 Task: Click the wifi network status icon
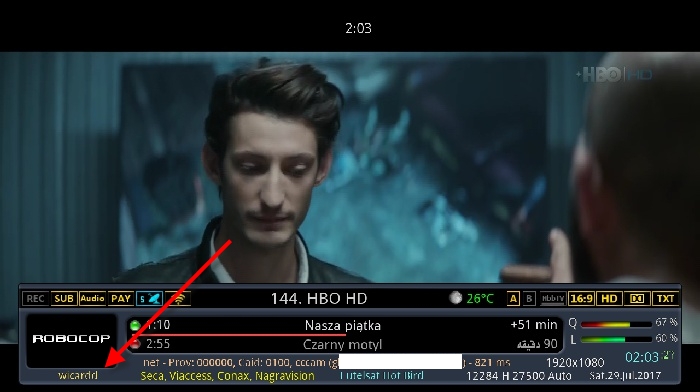pyautogui.click(x=178, y=299)
